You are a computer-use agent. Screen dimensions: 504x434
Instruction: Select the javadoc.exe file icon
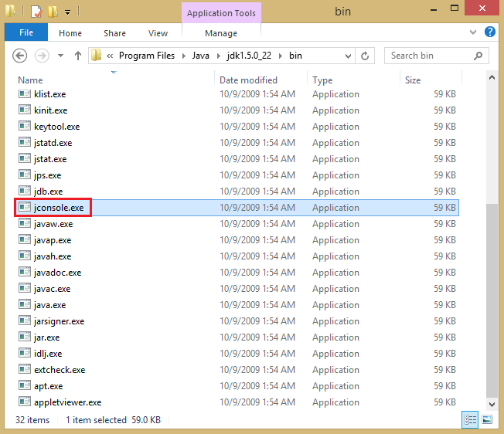[25, 272]
